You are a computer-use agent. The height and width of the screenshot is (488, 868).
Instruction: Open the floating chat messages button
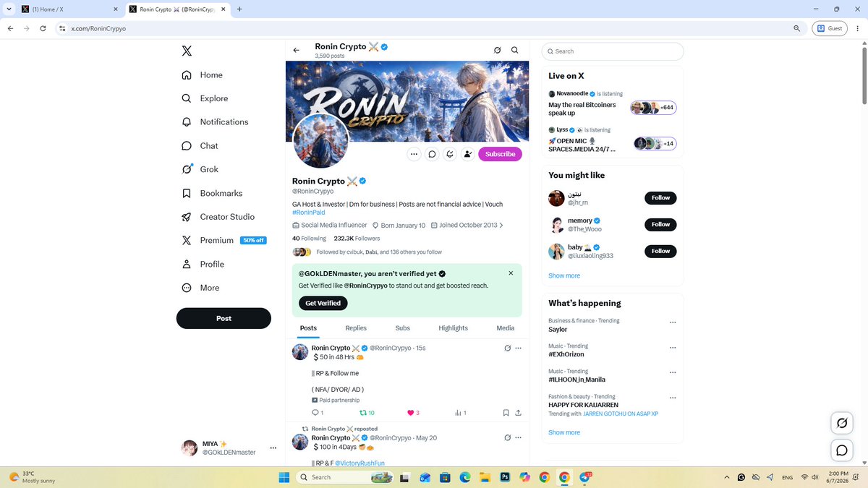pyautogui.click(x=842, y=450)
